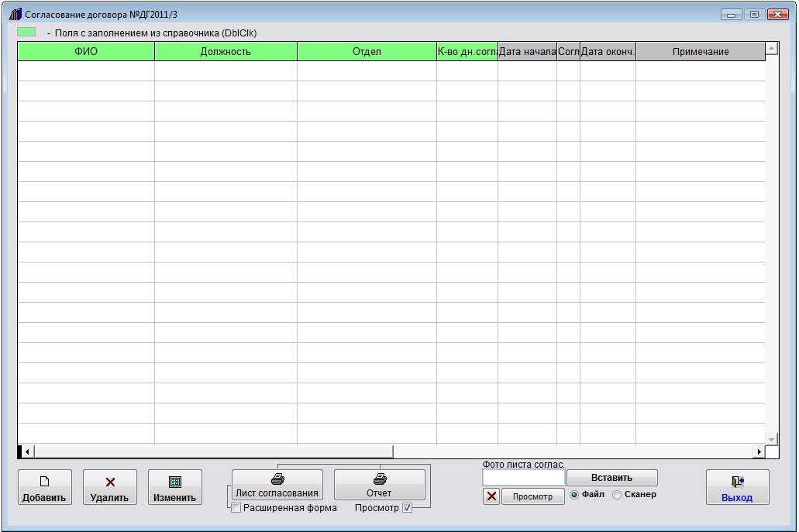Click the Дата оконч. column header
799x532 pixels.
608,51
